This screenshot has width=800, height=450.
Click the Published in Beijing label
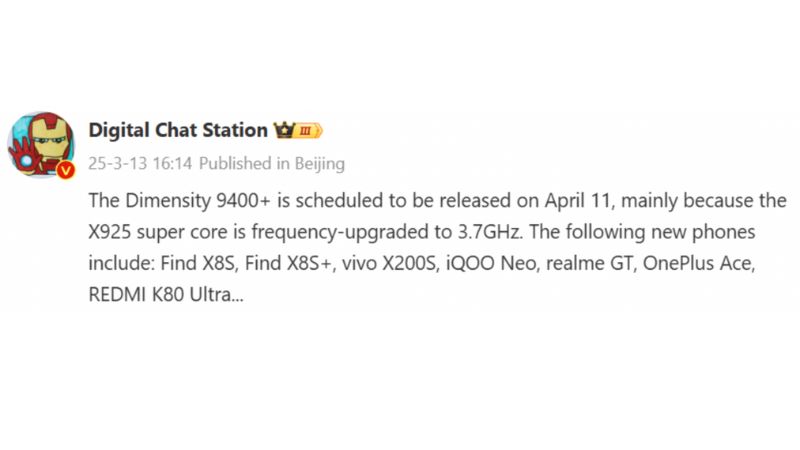[272, 162]
